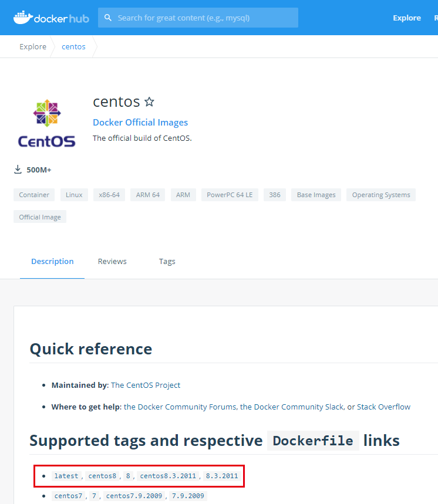Select the ARM tag chip
The height and width of the screenshot is (504, 438).
point(183,195)
